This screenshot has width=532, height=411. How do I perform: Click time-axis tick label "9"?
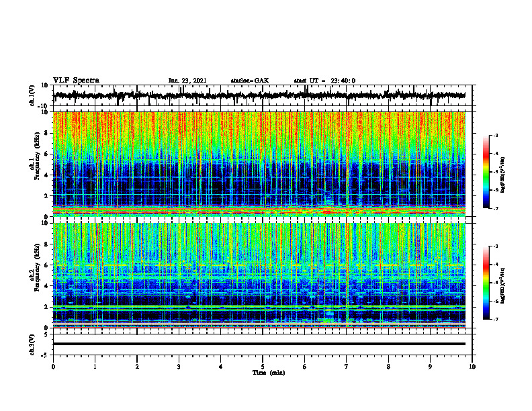430,367
